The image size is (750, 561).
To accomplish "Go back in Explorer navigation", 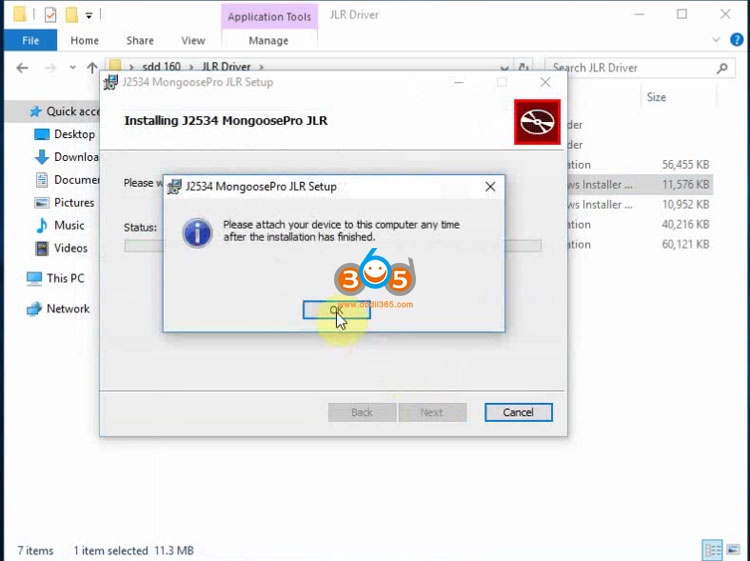I will point(22,68).
